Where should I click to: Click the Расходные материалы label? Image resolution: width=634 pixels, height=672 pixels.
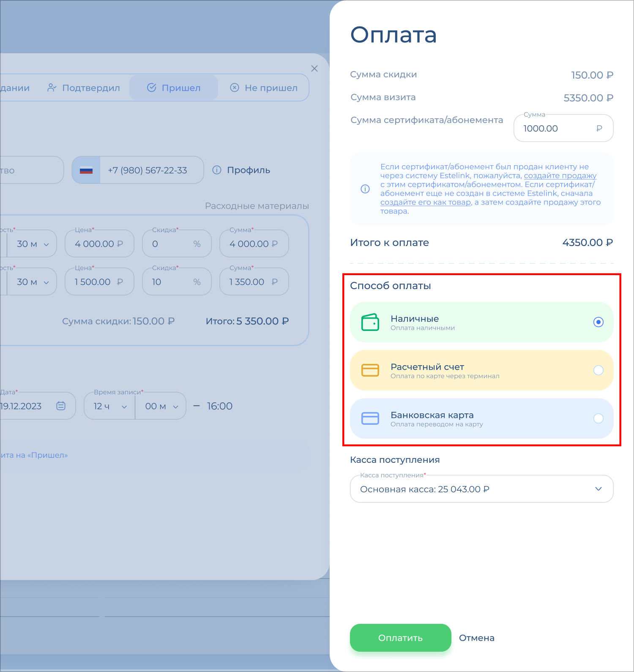click(x=257, y=206)
